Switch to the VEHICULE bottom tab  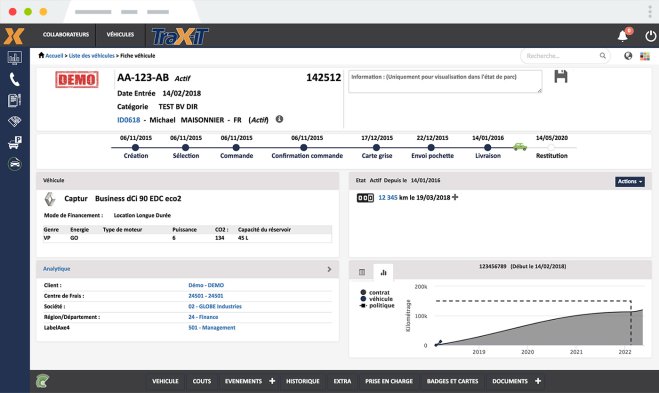pos(165,381)
